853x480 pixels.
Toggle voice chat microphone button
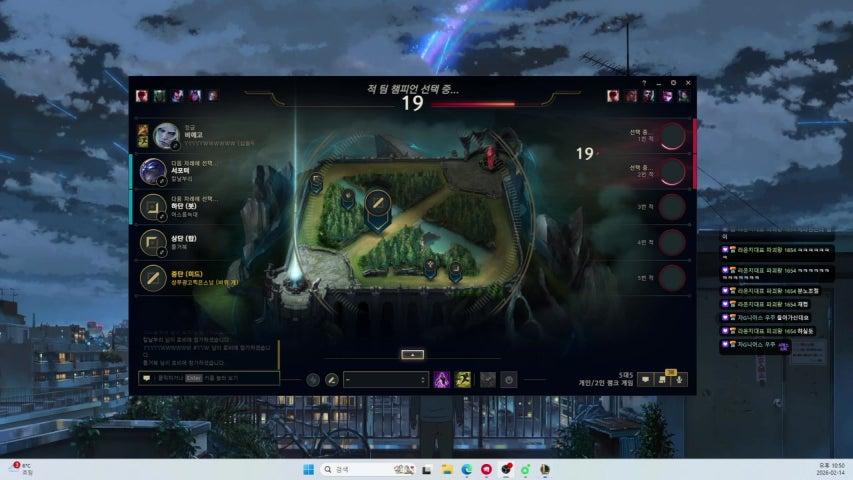(679, 379)
